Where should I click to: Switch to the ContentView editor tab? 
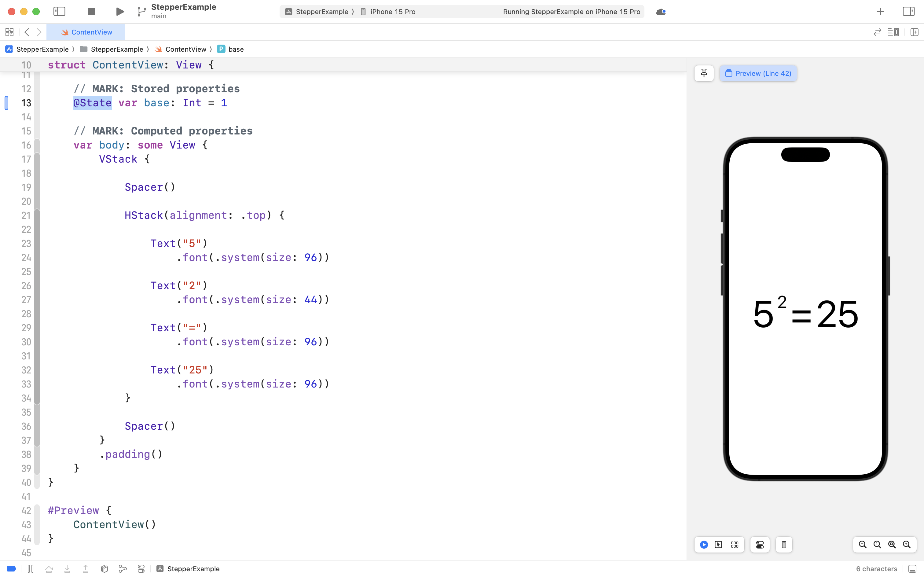pyautogui.click(x=86, y=32)
